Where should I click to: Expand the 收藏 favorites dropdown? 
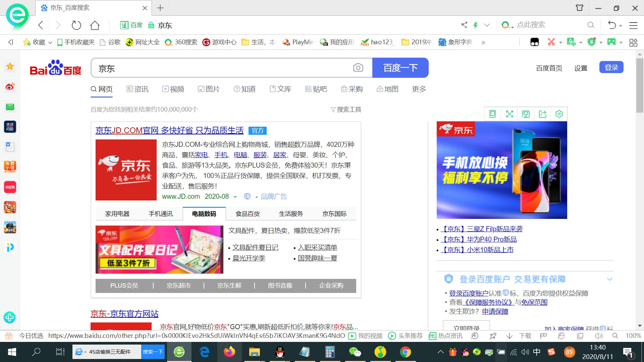pyautogui.click(x=50, y=42)
